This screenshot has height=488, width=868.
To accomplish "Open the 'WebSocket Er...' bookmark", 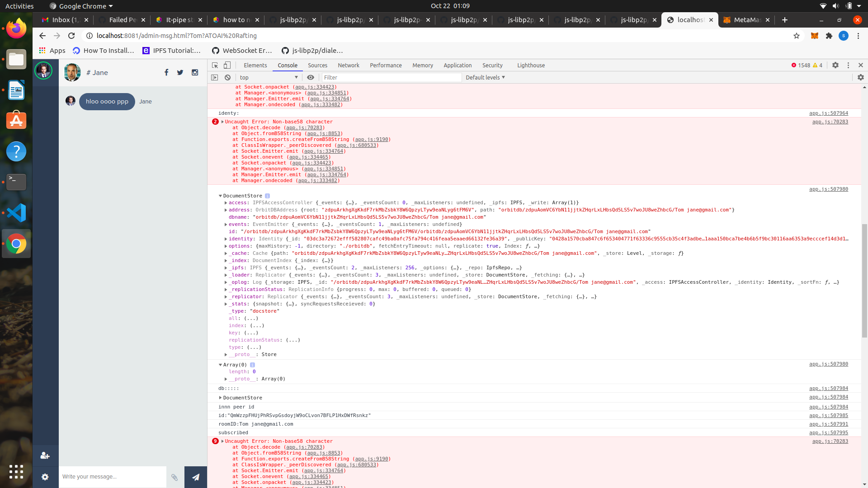I will (x=242, y=51).
